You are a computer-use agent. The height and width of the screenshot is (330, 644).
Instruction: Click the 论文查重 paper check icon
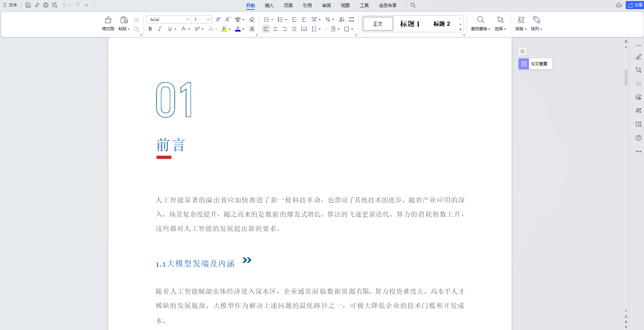coord(524,64)
